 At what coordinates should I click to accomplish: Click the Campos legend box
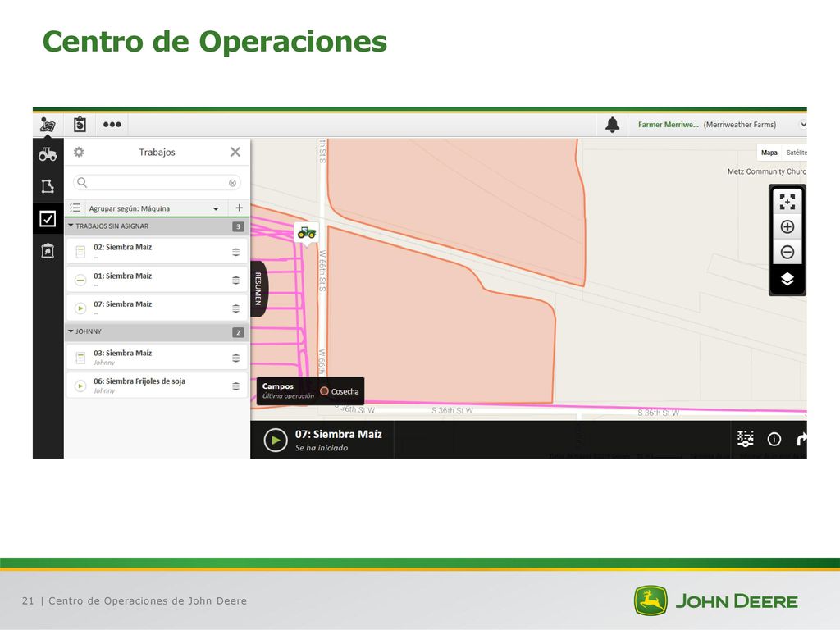pos(311,391)
